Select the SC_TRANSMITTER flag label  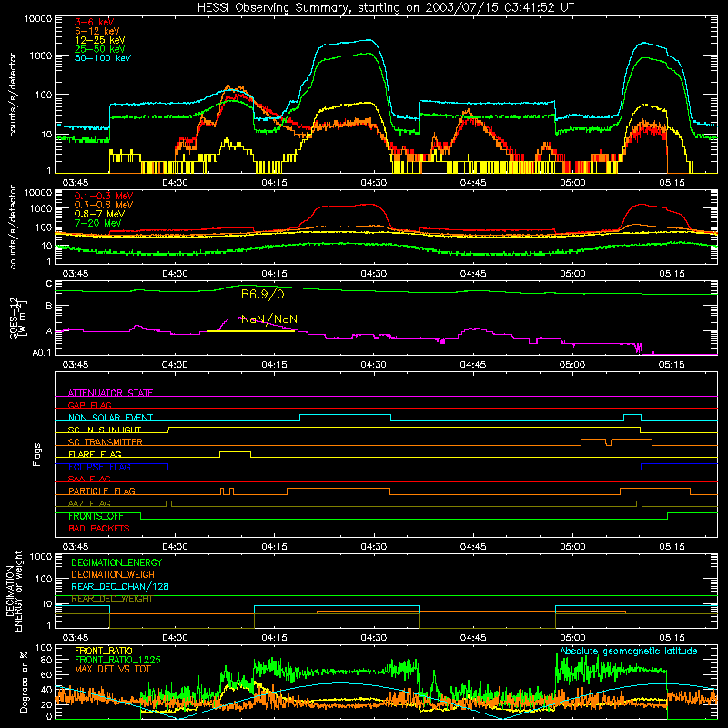point(106,442)
